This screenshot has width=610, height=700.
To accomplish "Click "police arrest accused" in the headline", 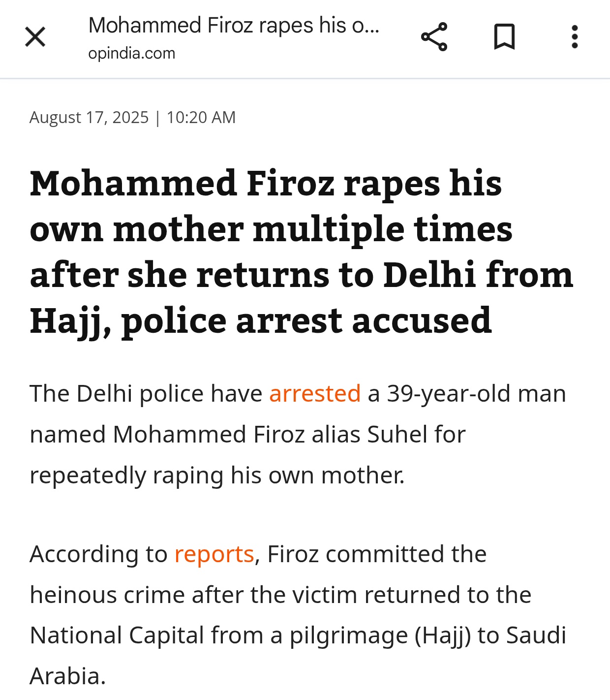I will (x=306, y=321).
